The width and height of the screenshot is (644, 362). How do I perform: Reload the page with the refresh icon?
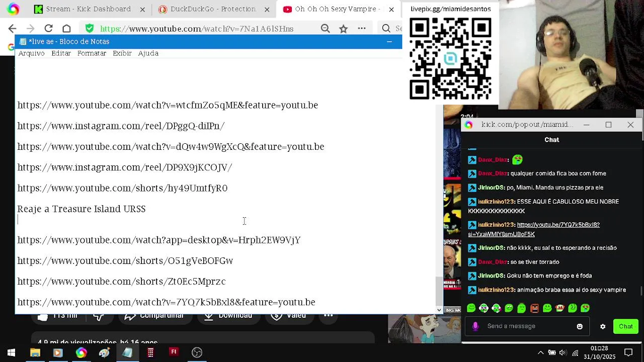pyautogui.click(x=48, y=29)
